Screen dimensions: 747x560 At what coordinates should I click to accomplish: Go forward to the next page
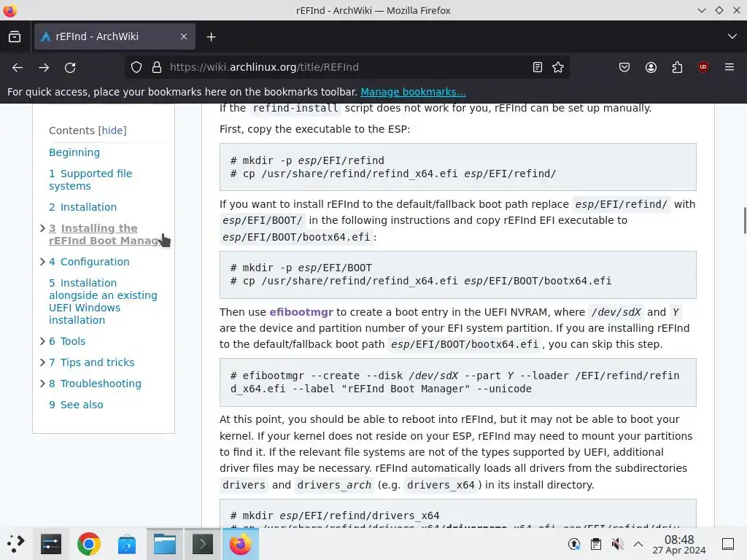point(44,68)
